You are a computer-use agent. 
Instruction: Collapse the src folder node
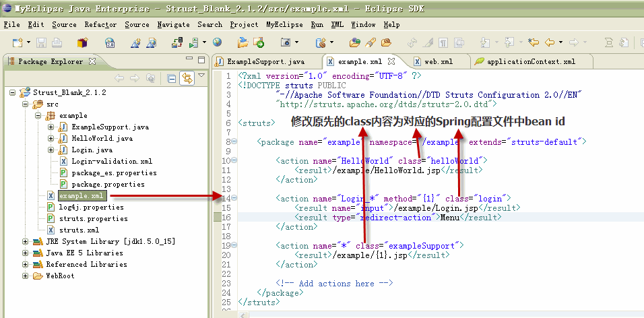(26, 104)
